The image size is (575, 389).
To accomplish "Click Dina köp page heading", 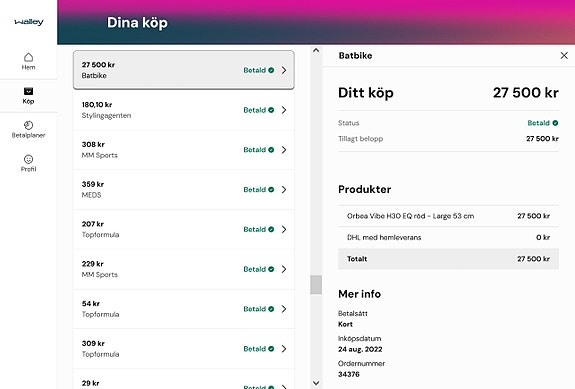I will coord(137,23).
